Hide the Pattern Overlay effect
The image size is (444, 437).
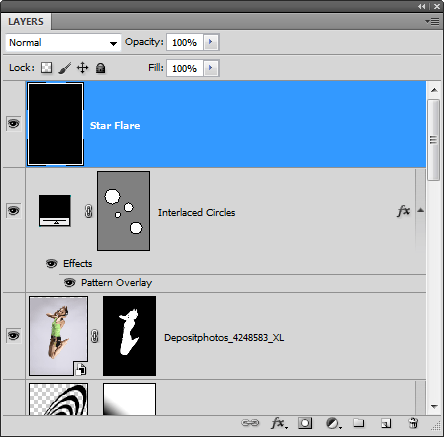(x=69, y=283)
